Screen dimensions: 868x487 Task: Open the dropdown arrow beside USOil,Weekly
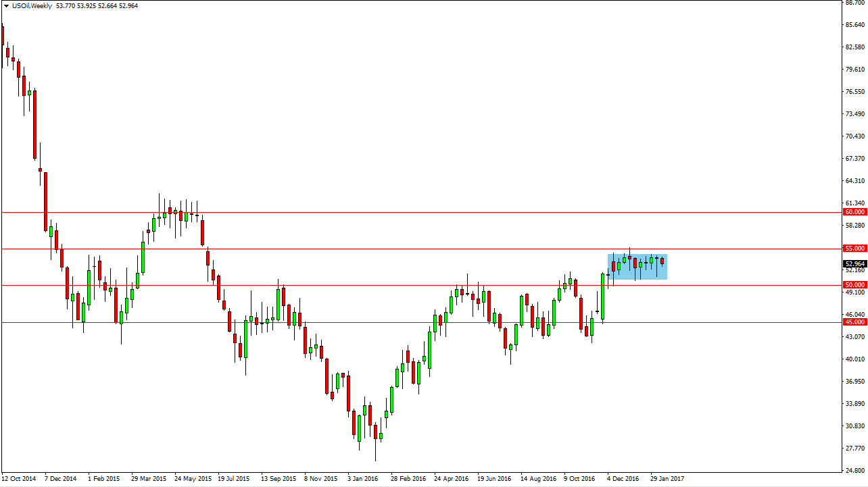click(6, 5)
